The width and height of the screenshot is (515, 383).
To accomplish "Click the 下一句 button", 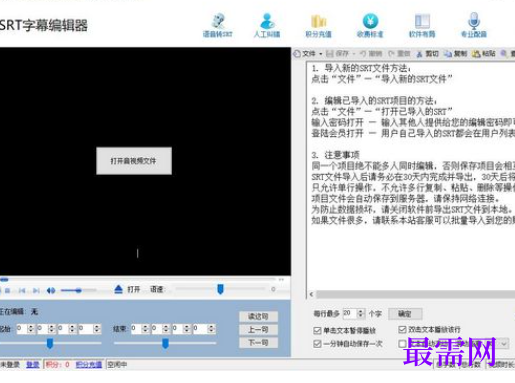I will pyautogui.click(x=258, y=342).
